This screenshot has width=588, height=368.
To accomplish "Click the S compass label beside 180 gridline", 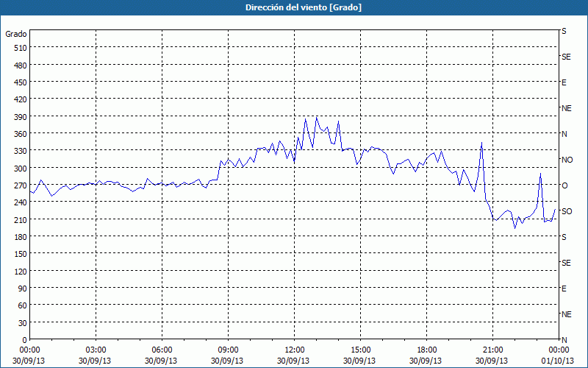I will coord(564,237).
